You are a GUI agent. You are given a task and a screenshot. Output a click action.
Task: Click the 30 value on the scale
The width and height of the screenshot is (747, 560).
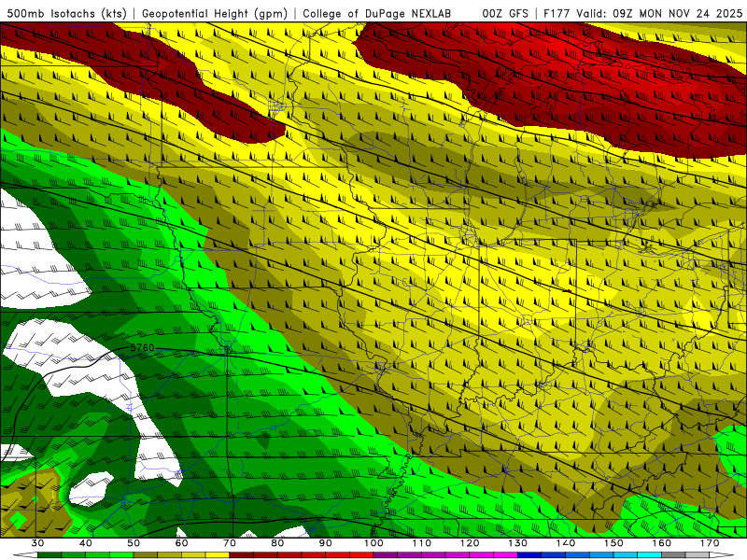pyautogui.click(x=37, y=543)
